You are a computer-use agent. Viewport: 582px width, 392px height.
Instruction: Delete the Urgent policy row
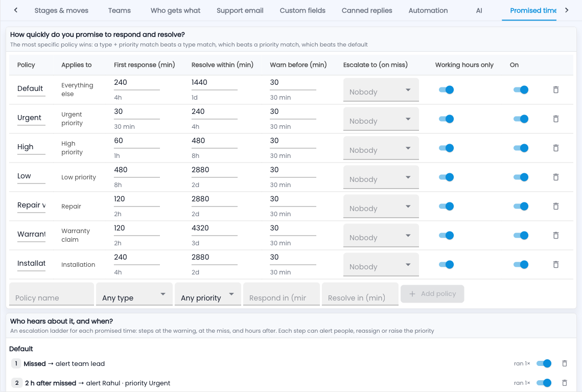coord(555,119)
